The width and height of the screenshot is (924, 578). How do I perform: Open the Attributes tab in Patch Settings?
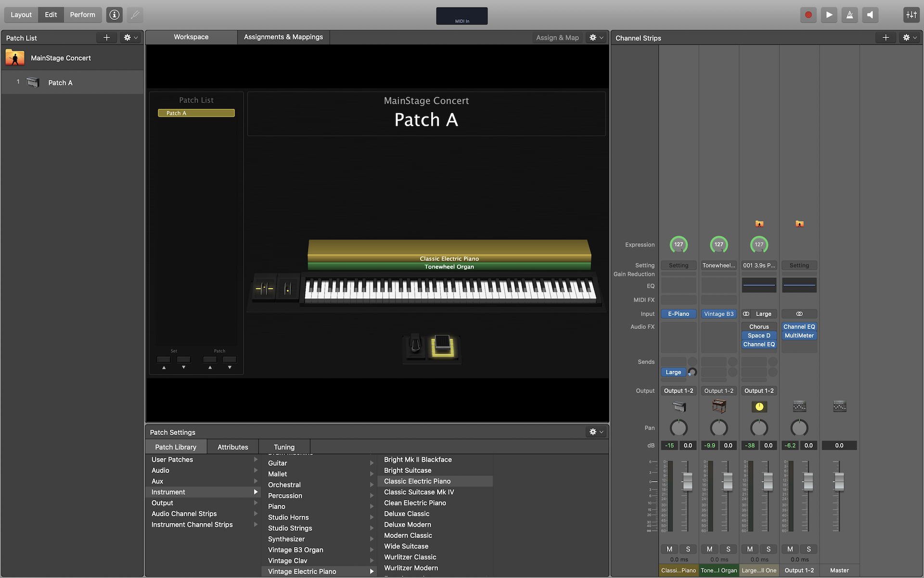[x=232, y=447]
